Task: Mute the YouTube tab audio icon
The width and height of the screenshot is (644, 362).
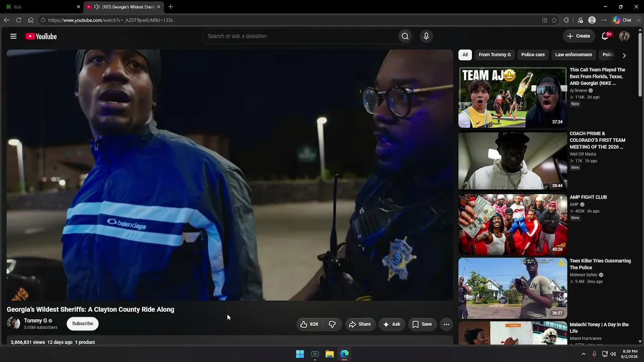Action: click(x=97, y=7)
